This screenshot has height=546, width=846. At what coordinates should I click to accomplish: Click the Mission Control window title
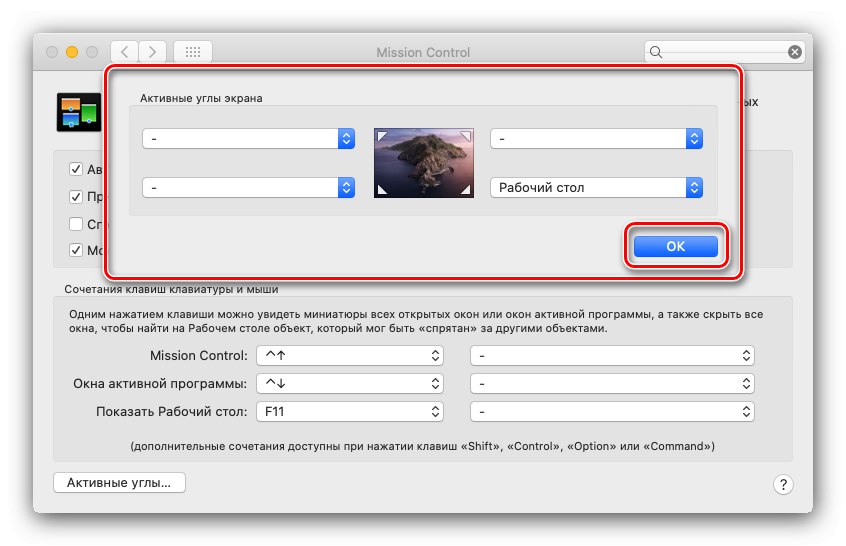pyautogui.click(x=423, y=52)
